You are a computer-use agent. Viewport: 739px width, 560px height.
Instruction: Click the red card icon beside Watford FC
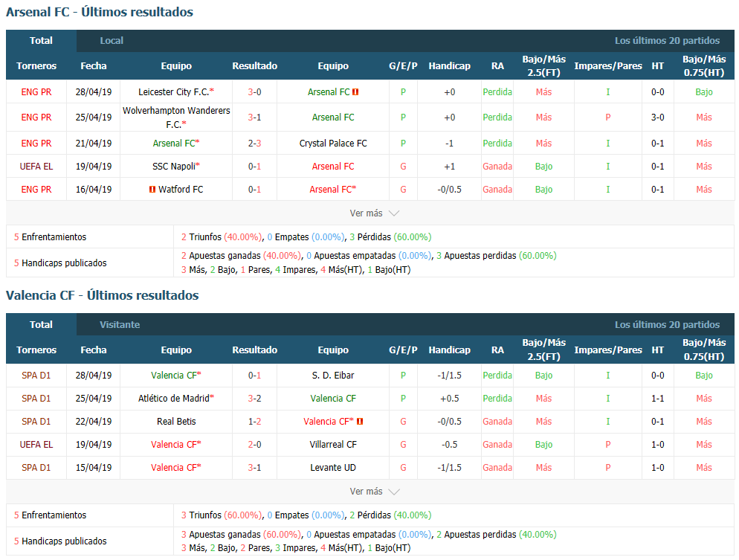[152, 190]
